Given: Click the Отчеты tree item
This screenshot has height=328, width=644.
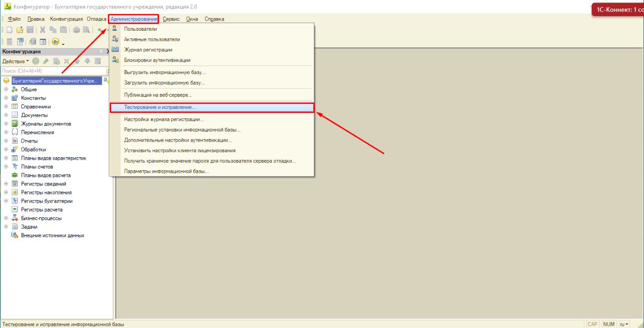Looking at the screenshot, I should click(x=29, y=141).
